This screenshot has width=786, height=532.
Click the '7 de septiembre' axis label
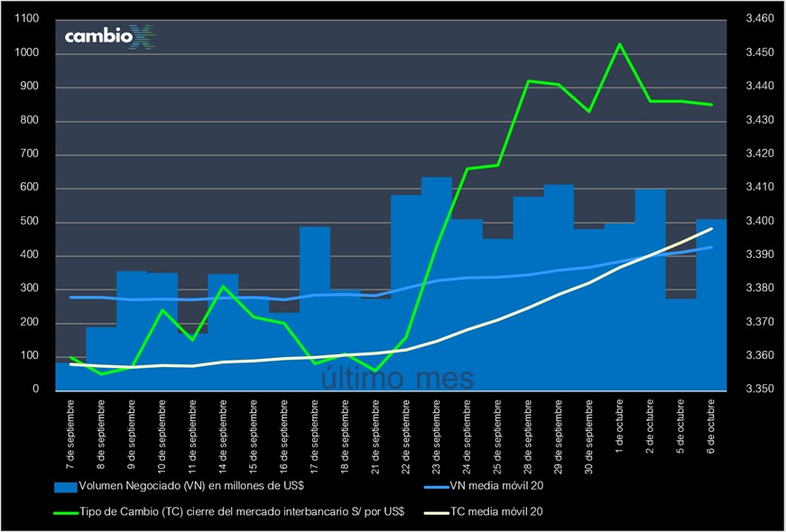click(70, 434)
